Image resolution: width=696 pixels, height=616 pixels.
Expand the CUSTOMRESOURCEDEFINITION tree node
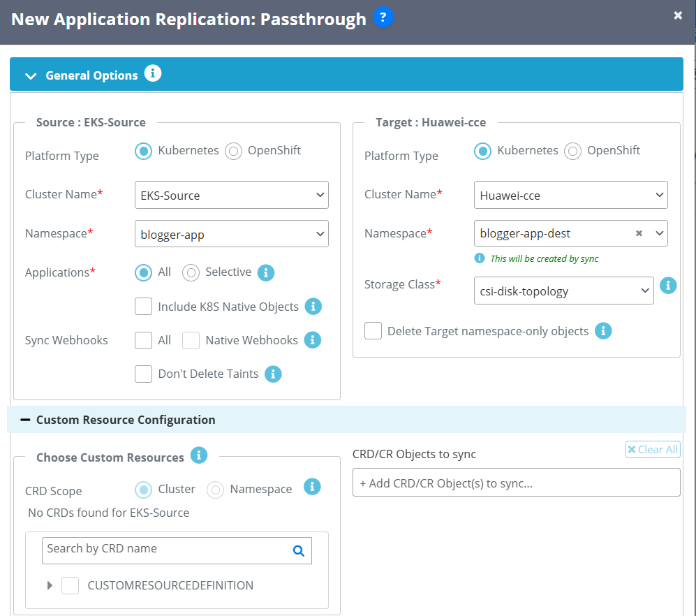coord(50,585)
